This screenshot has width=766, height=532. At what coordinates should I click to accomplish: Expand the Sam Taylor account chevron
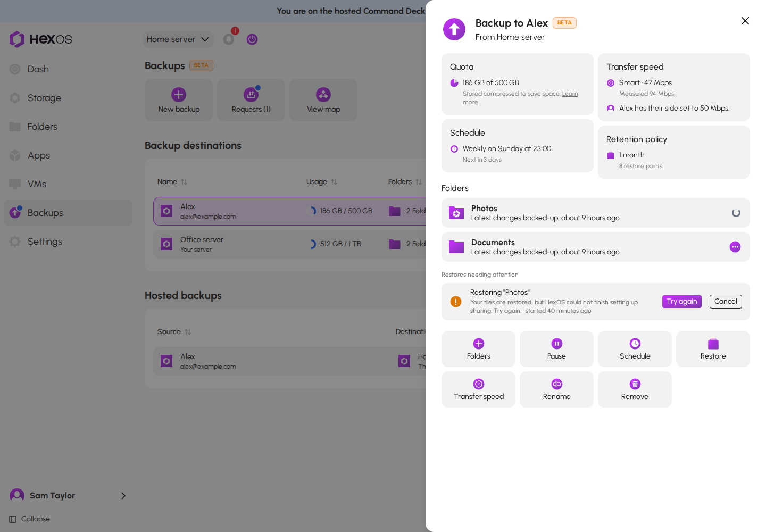pyautogui.click(x=123, y=496)
